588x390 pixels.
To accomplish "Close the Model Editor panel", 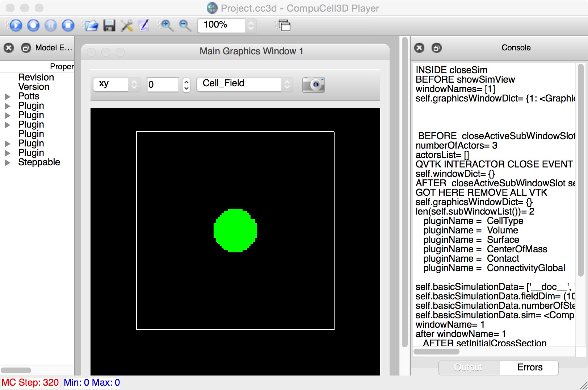I will click(x=9, y=48).
